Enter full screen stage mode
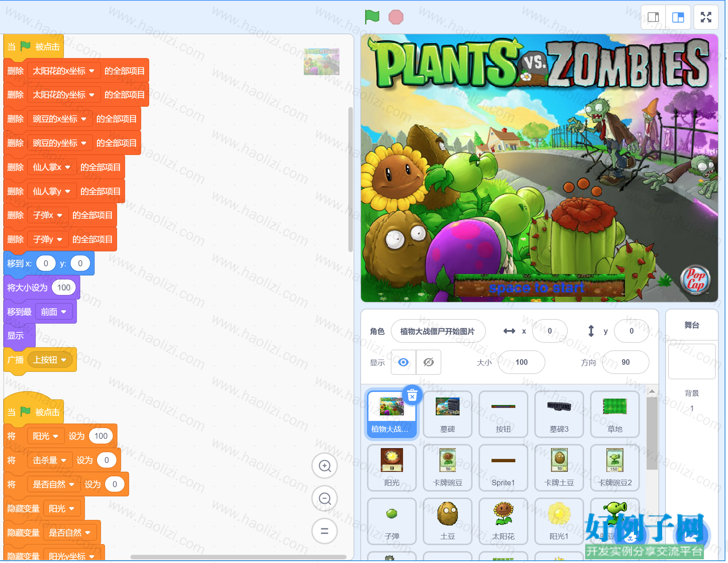 tap(706, 17)
